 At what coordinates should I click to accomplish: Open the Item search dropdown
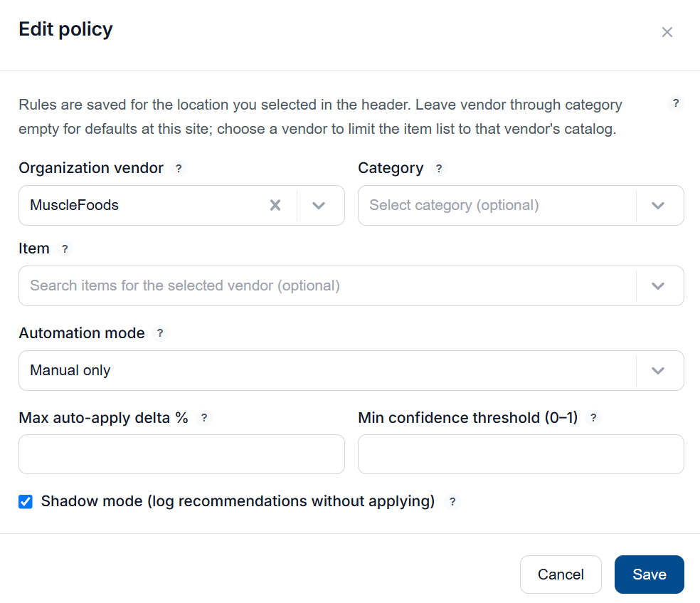[351, 286]
